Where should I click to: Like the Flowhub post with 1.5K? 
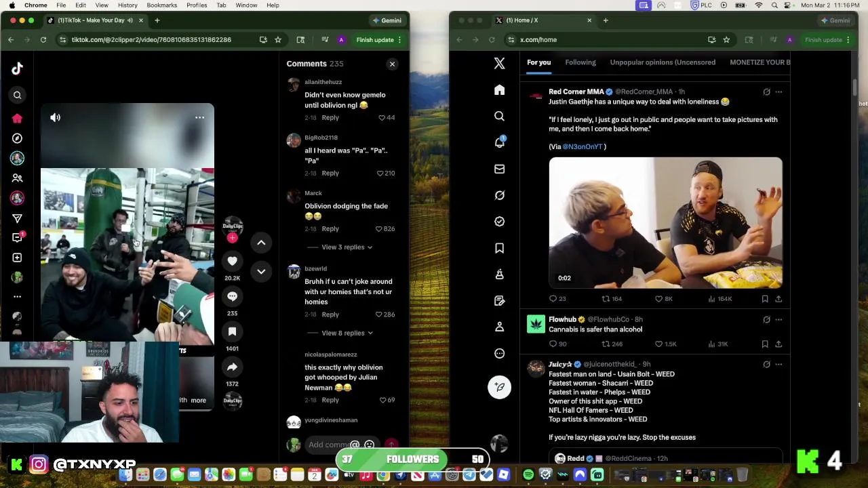(x=665, y=344)
